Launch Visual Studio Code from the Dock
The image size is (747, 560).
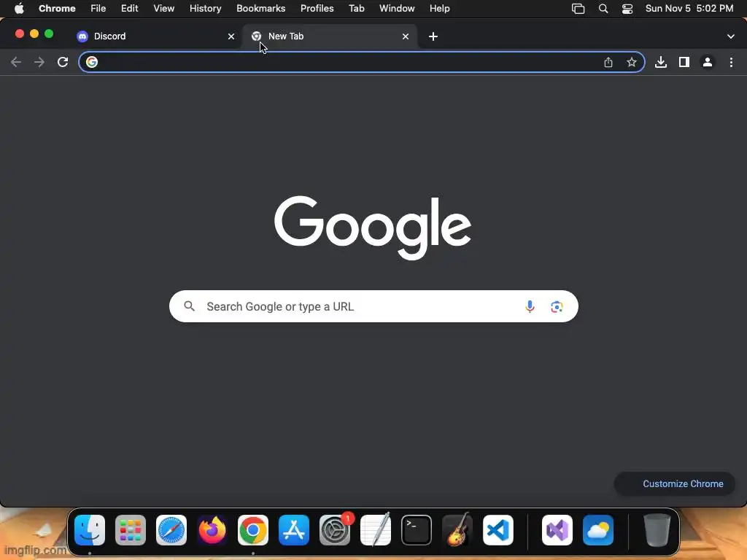pyautogui.click(x=498, y=530)
